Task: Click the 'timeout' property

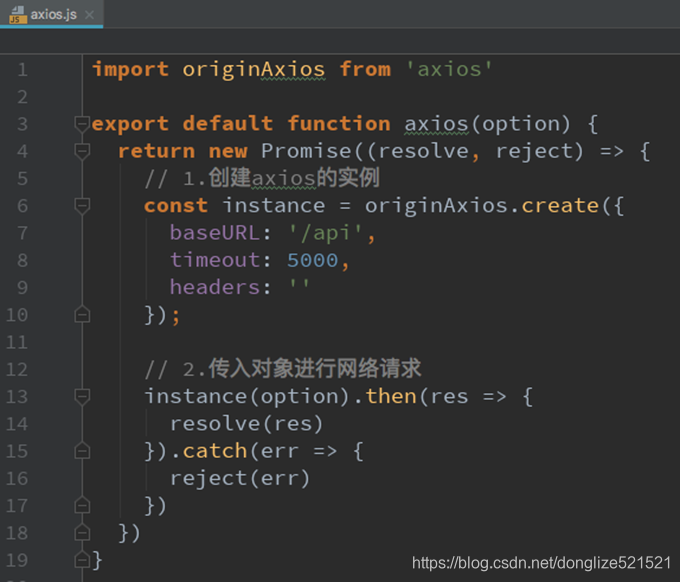Action: pyautogui.click(x=215, y=260)
